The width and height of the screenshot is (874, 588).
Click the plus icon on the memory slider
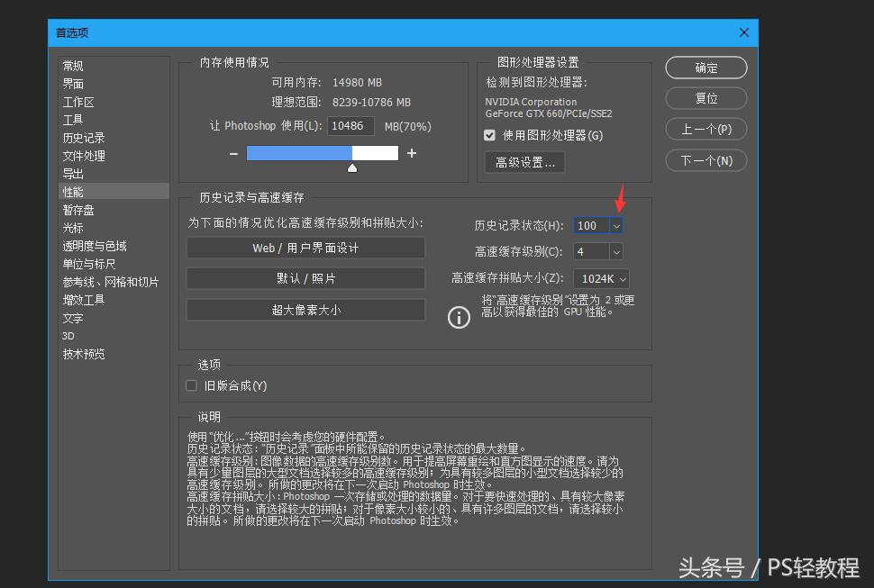coord(413,154)
